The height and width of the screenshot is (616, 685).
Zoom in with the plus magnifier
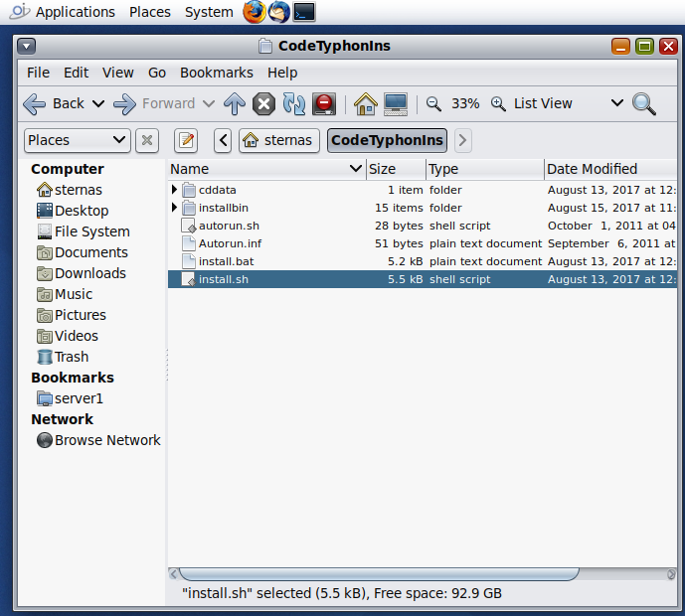(x=498, y=104)
